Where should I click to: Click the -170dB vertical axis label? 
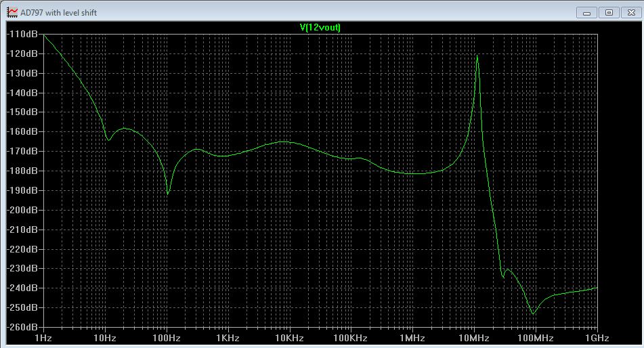click(22, 151)
